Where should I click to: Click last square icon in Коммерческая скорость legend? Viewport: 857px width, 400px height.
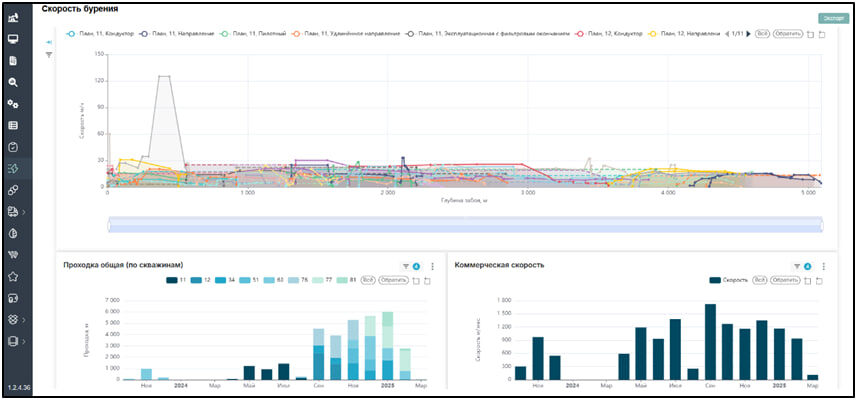pyautogui.click(x=819, y=280)
